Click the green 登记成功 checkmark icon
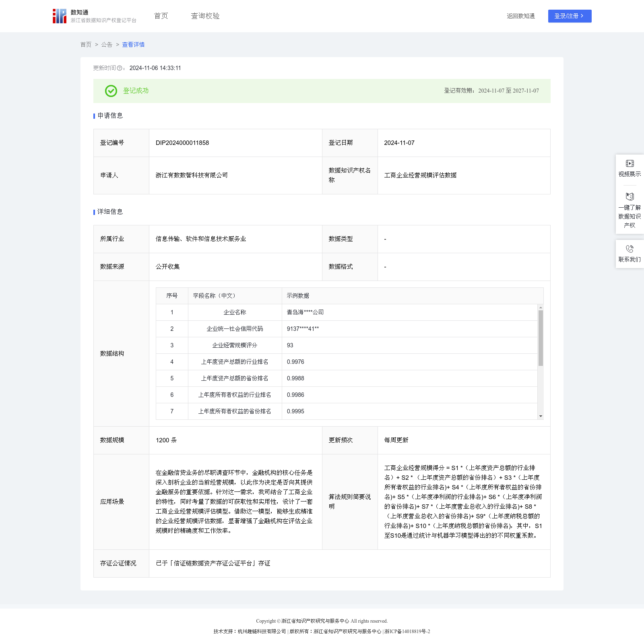 tap(111, 91)
